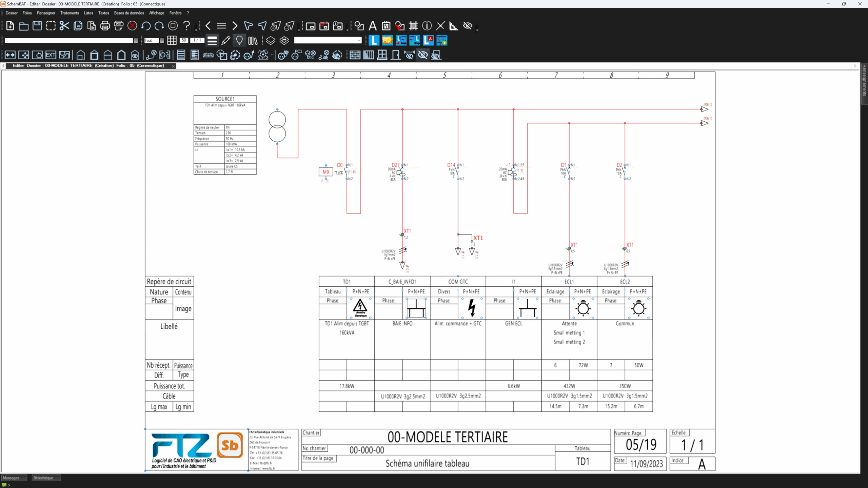Click the 50 grid size field

(184, 40)
